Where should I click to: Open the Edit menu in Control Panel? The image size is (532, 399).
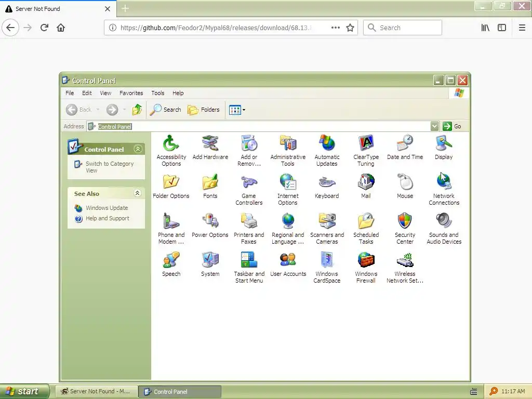point(87,93)
